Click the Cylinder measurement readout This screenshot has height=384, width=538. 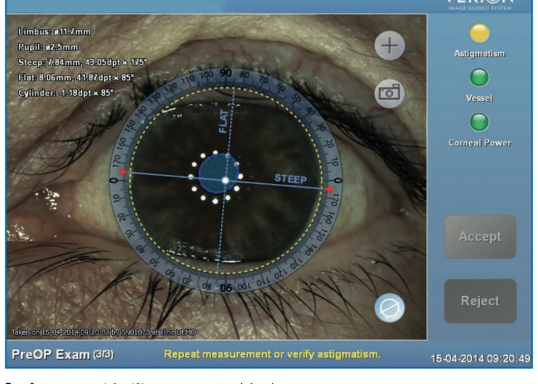(66, 93)
